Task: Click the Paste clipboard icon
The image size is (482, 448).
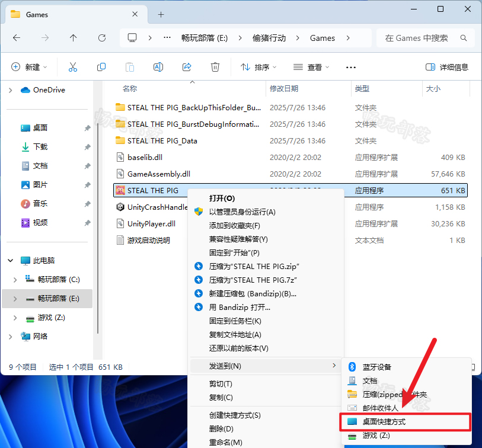Action: click(x=130, y=67)
